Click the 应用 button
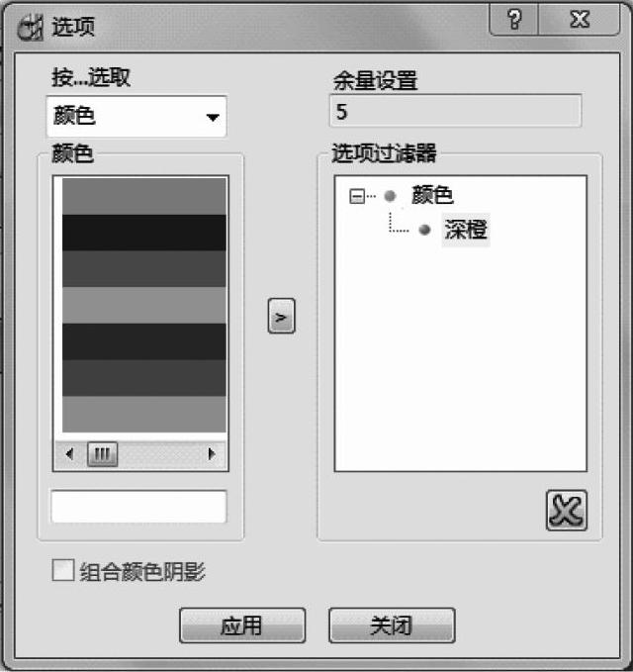 (x=242, y=625)
